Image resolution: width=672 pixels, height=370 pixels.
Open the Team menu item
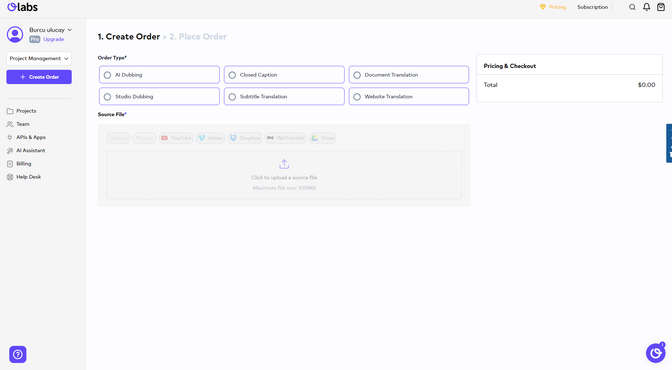pos(18,124)
